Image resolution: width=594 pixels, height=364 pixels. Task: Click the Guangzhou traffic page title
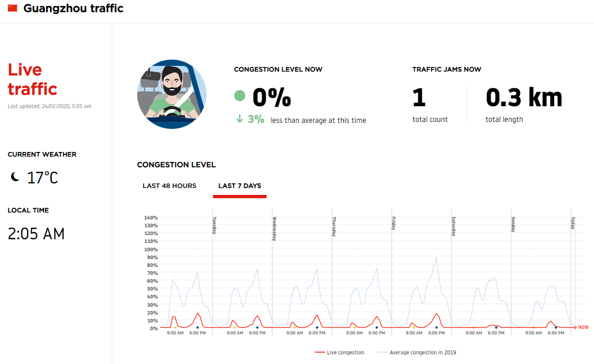tap(73, 8)
